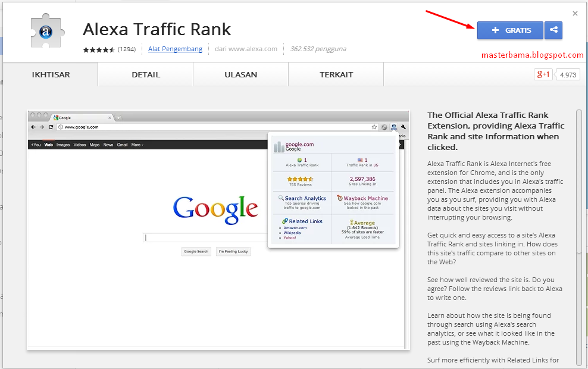The image size is (588, 369).
Task: Click the Traffic Rank in US flag icon
Action: (360, 160)
